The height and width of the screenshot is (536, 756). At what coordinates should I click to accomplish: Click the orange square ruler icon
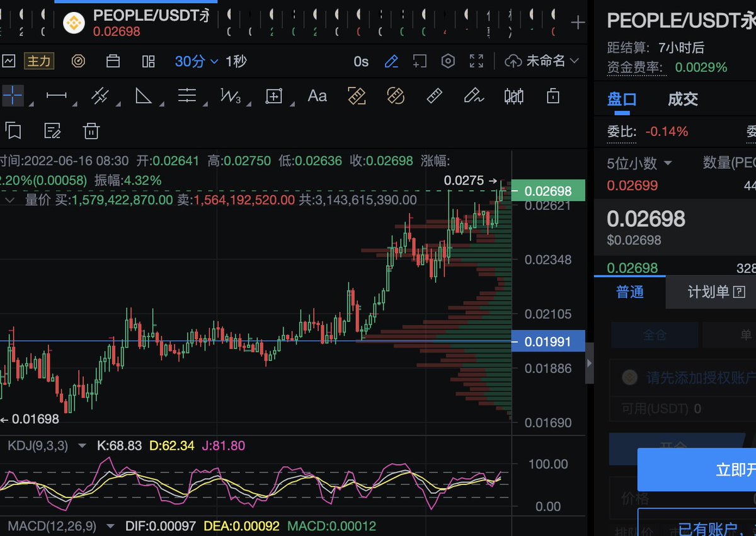[x=357, y=96]
